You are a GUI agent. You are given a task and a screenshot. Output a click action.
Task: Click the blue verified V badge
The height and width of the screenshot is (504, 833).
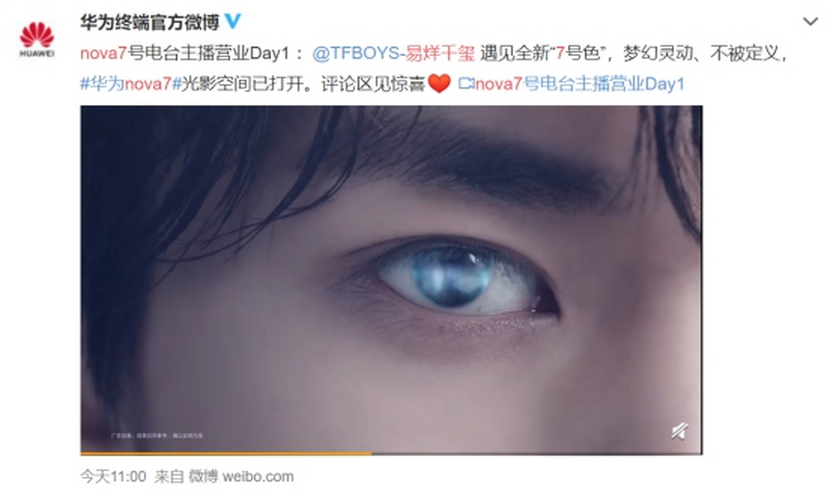coord(233,21)
